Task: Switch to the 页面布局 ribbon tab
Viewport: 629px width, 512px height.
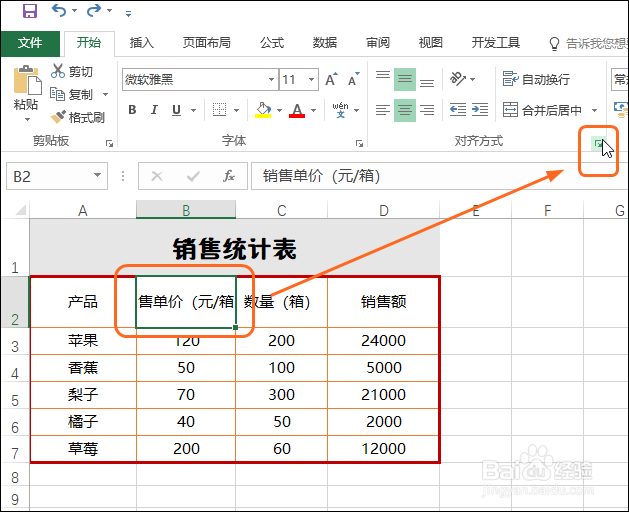Action: pyautogui.click(x=207, y=43)
